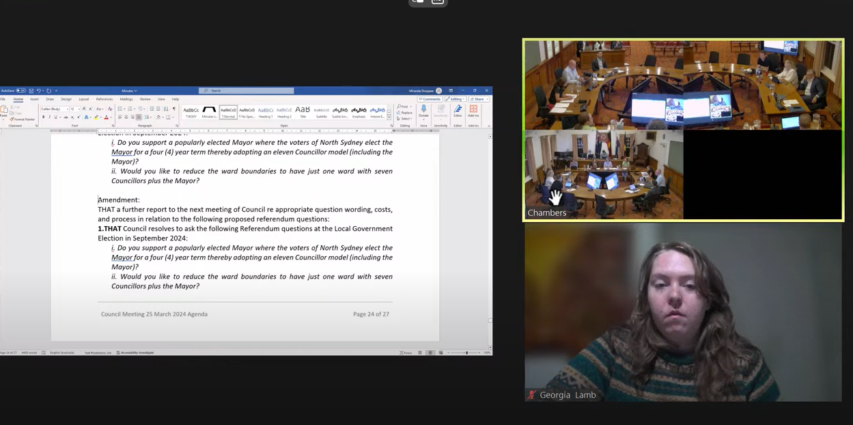Open the Editing mode dropdown
Image resolution: width=853 pixels, height=425 pixels.
point(455,99)
